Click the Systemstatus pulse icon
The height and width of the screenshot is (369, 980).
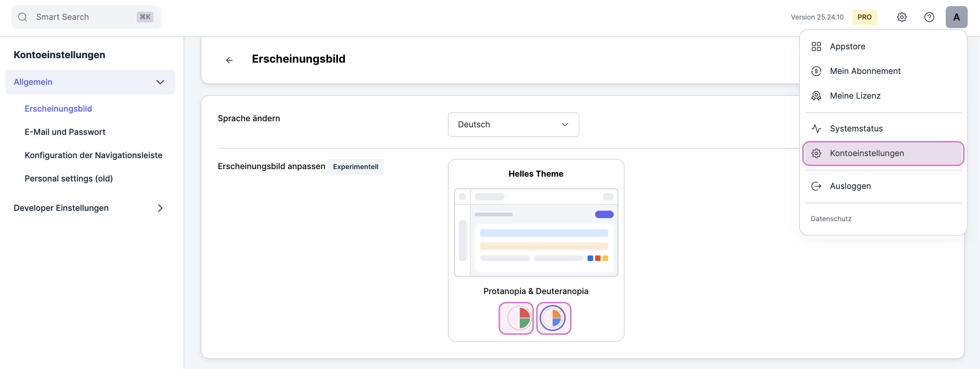pyautogui.click(x=816, y=129)
